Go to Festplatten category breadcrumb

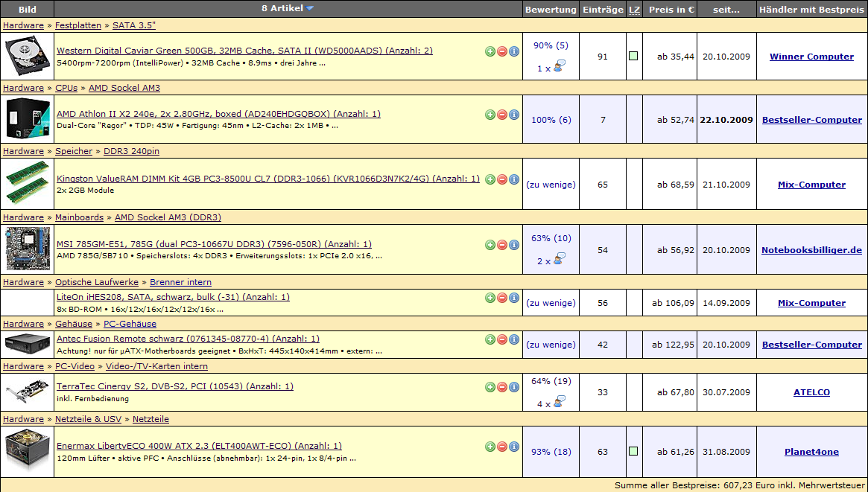78,25
